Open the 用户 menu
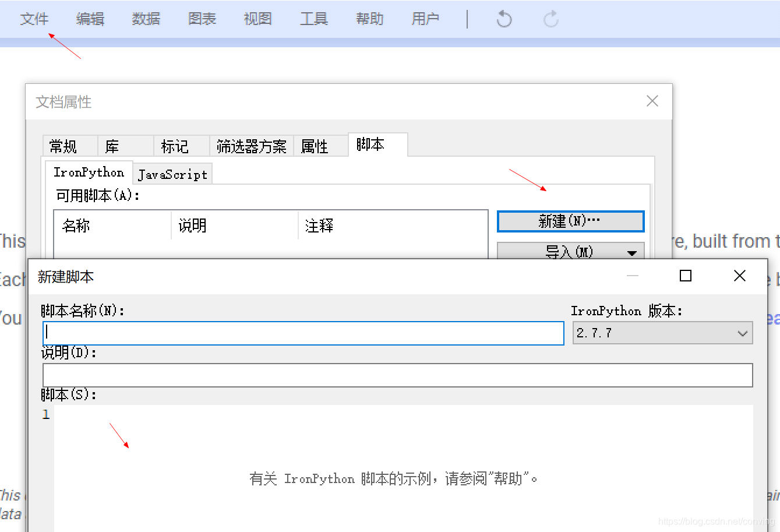780x532 pixels. pos(425,19)
